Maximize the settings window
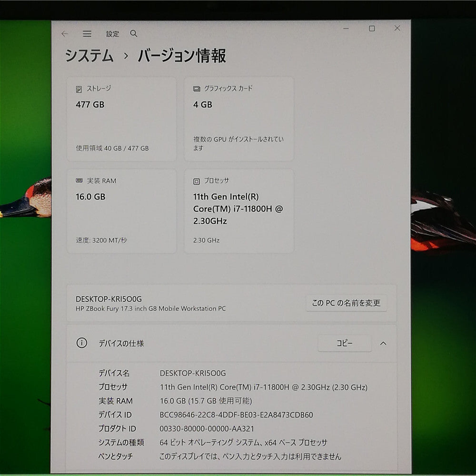The height and width of the screenshot is (476, 476). click(372, 28)
